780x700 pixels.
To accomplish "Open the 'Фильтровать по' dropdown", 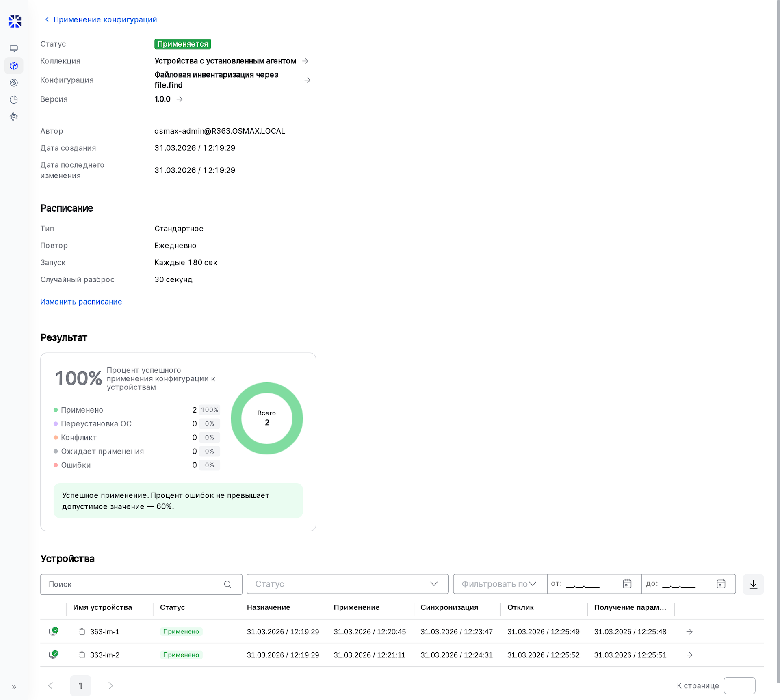I will [x=500, y=584].
